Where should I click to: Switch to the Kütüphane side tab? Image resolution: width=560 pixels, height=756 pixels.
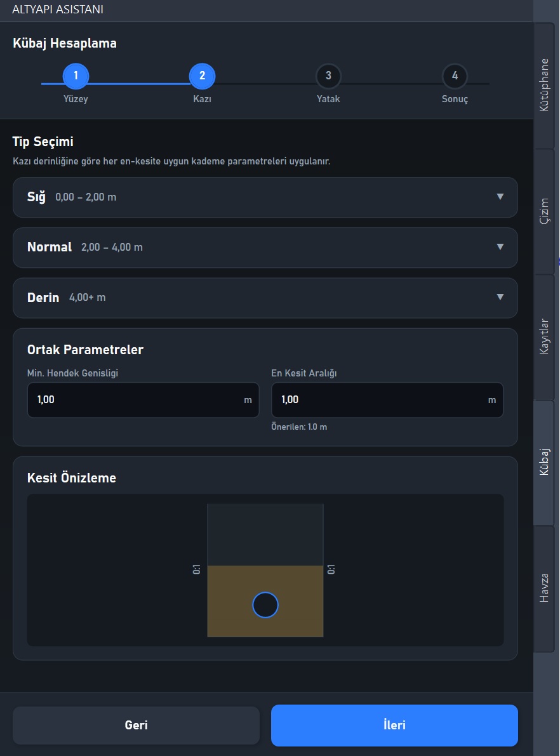pos(544,85)
